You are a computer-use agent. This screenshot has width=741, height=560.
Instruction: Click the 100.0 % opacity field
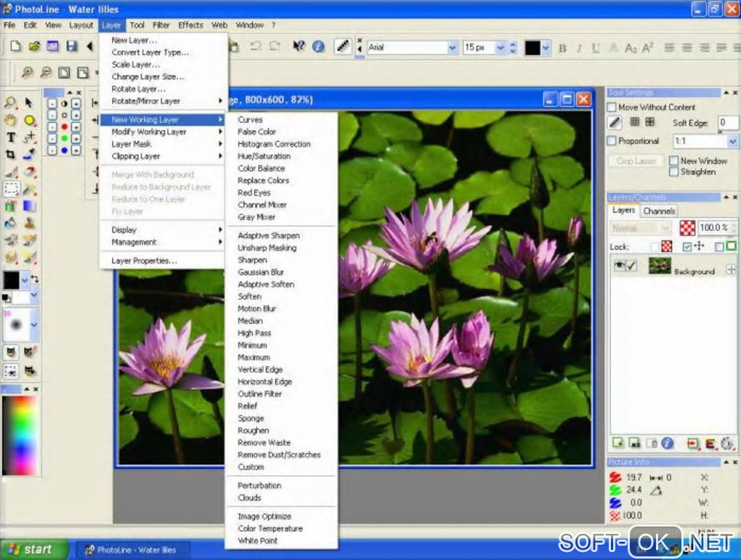713,228
